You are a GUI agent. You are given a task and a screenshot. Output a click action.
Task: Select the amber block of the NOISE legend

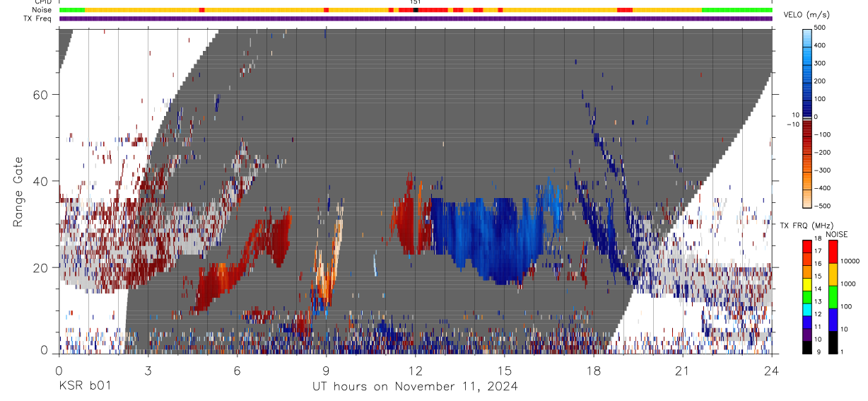[833, 274]
